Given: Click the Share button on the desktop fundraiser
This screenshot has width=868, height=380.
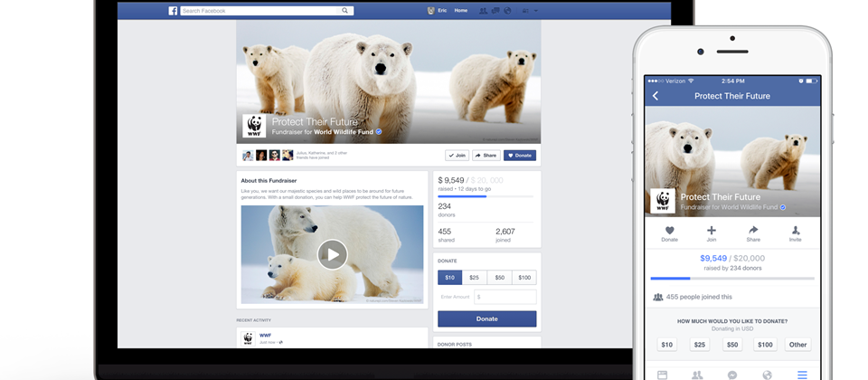Looking at the screenshot, I should (486, 156).
